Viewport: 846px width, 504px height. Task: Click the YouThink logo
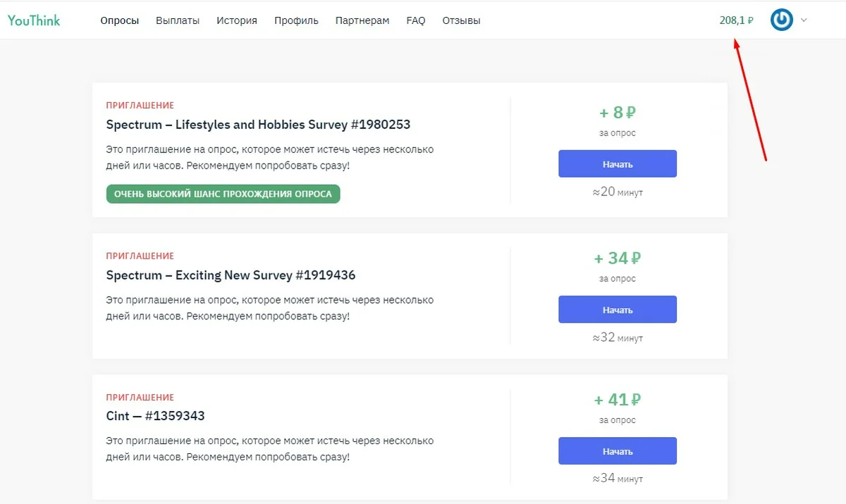click(34, 20)
